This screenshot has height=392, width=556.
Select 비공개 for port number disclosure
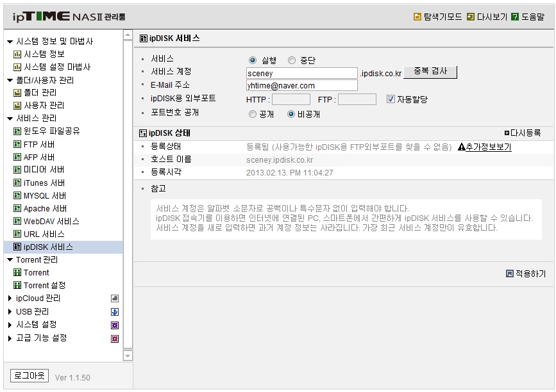[291, 114]
